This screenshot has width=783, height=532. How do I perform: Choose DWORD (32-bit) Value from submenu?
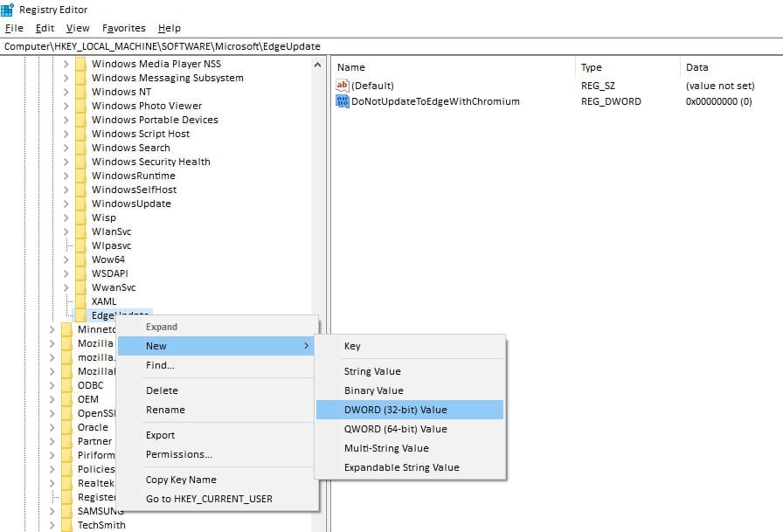(410, 410)
